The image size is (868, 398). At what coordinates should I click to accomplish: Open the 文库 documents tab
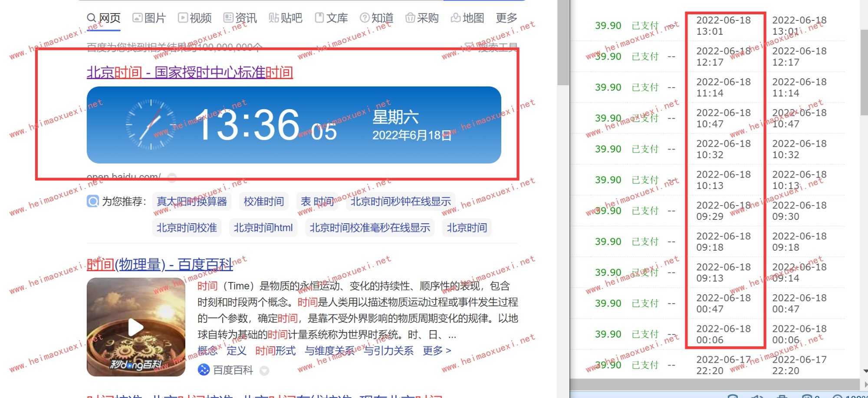(332, 18)
